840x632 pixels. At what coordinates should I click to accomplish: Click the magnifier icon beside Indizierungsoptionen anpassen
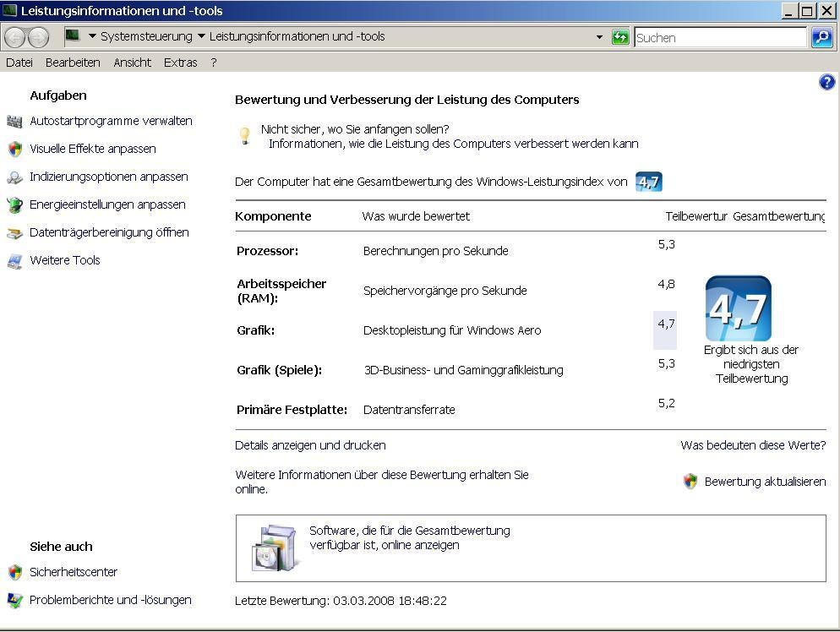[x=15, y=177]
